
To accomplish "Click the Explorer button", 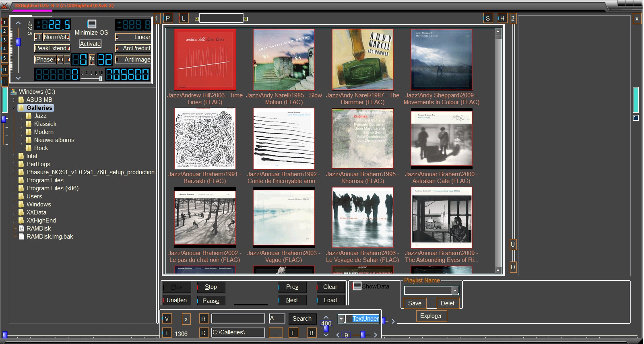I will (431, 316).
